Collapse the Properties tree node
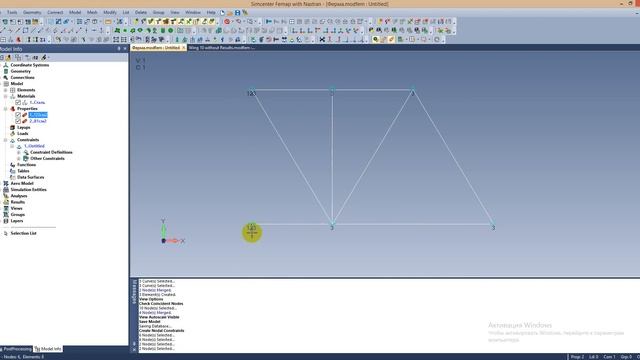The image size is (640, 360). 6,109
